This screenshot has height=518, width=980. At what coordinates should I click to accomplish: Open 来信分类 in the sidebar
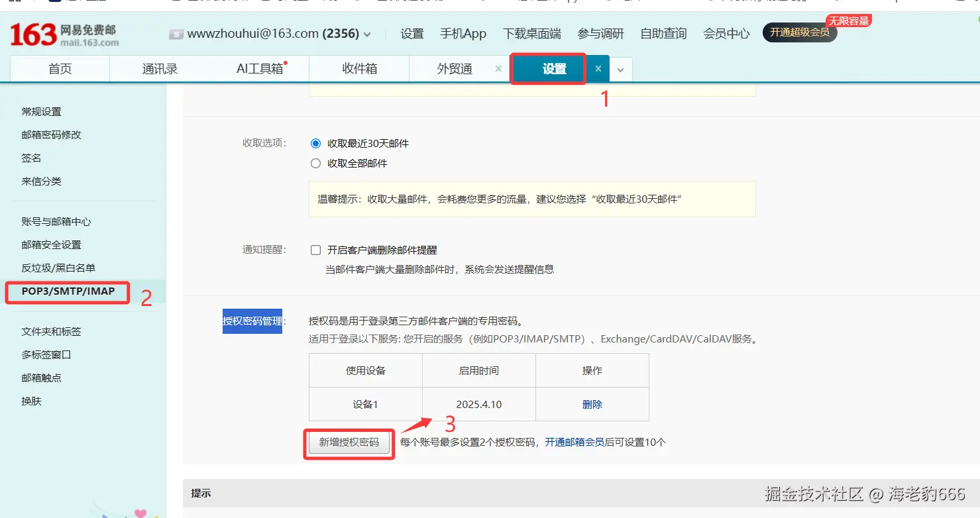[x=41, y=181]
